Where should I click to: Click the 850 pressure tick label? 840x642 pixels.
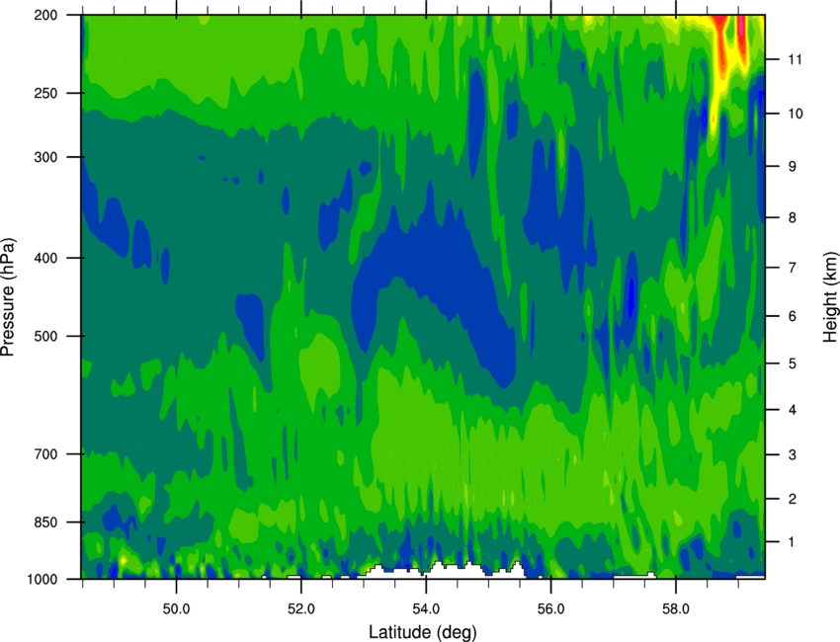[46, 522]
